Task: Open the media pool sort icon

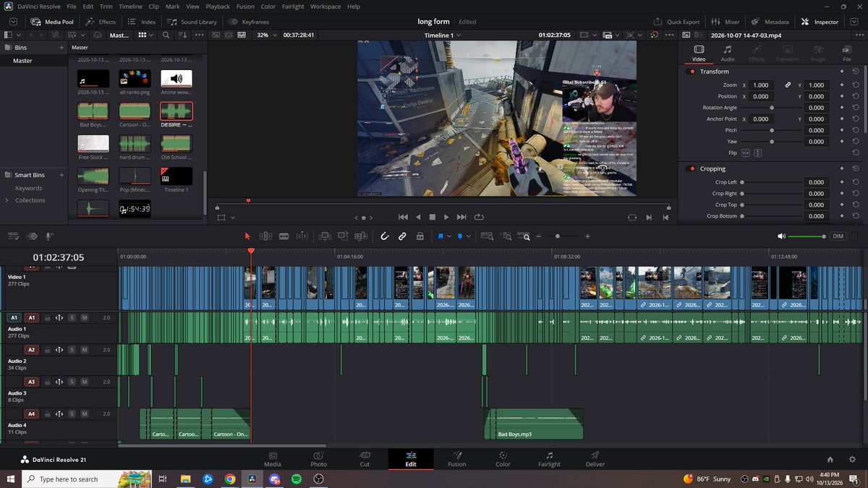Action: tap(182, 35)
